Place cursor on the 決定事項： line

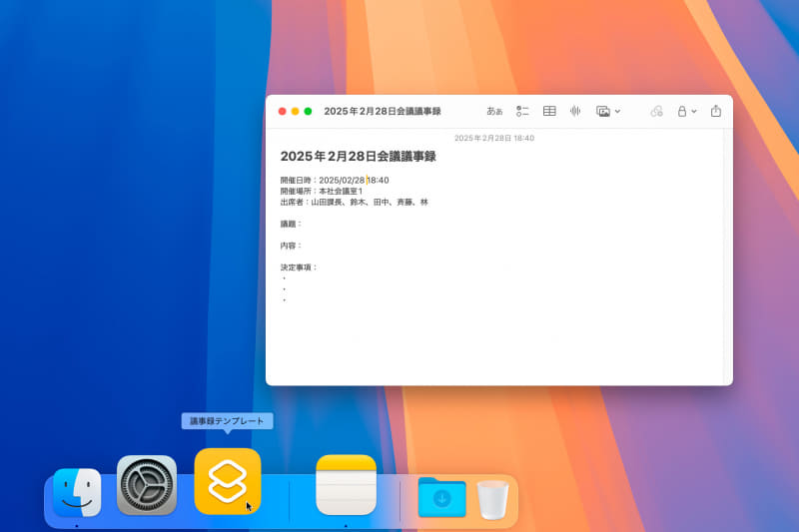[x=299, y=267]
